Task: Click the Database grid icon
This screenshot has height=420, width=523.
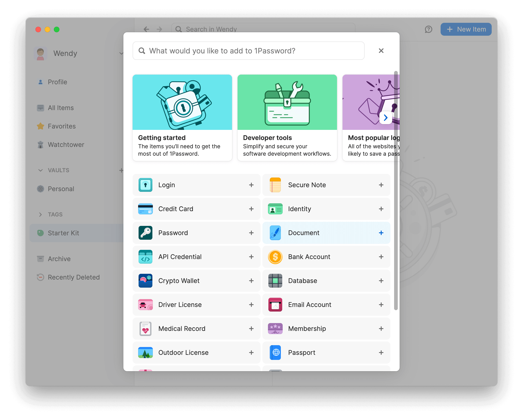Action: [275, 281]
